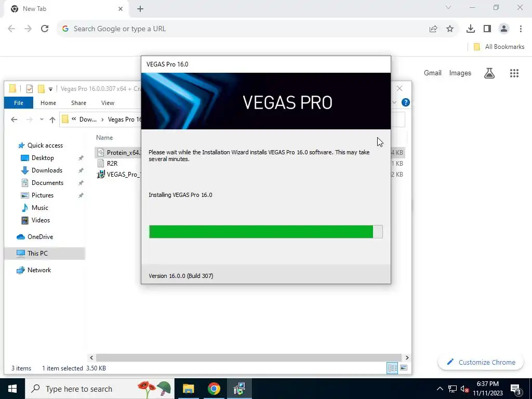Select Documents in navigation pane
The height and width of the screenshot is (399, 532).
[47, 183]
